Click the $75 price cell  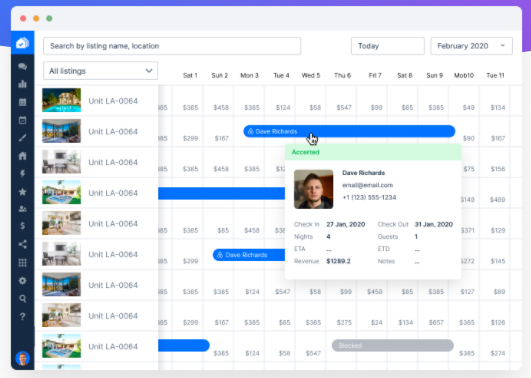tap(468, 169)
